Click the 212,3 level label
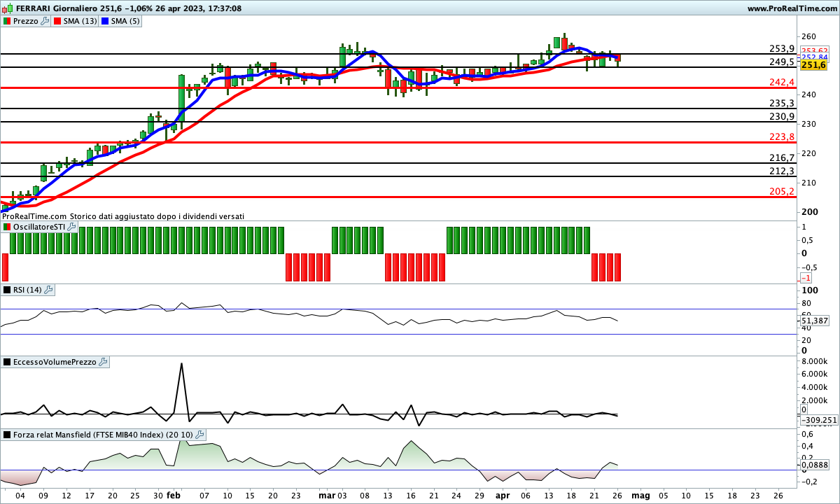This screenshot has width=840, height=504. [782, 171]
